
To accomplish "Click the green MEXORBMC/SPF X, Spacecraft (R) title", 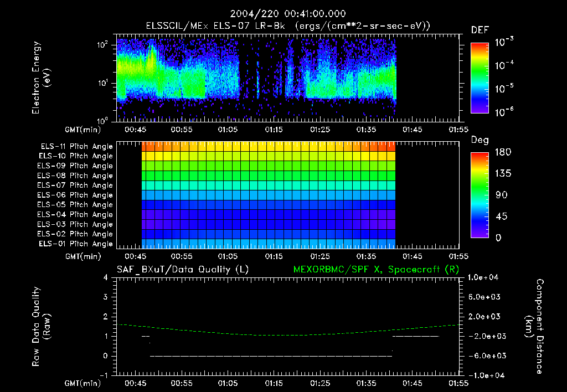I will point(376,270).
